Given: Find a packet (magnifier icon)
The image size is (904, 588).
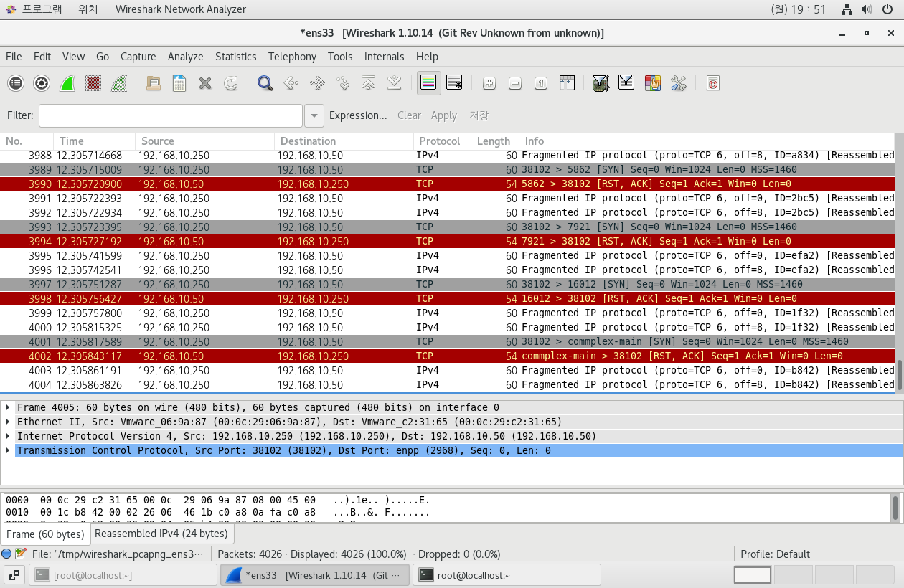Looking at the screenshot, I should click(265, 83).
